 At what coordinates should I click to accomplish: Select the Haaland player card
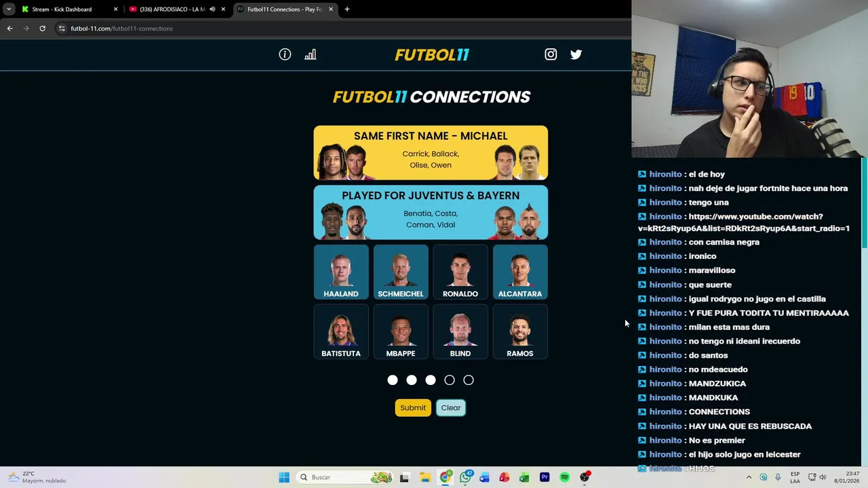(341, 272)
